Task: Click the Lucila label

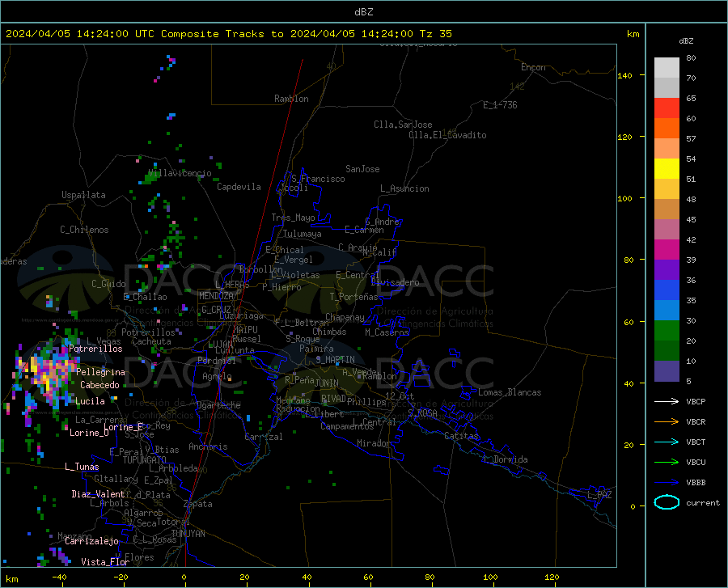Action: point(90,401)
